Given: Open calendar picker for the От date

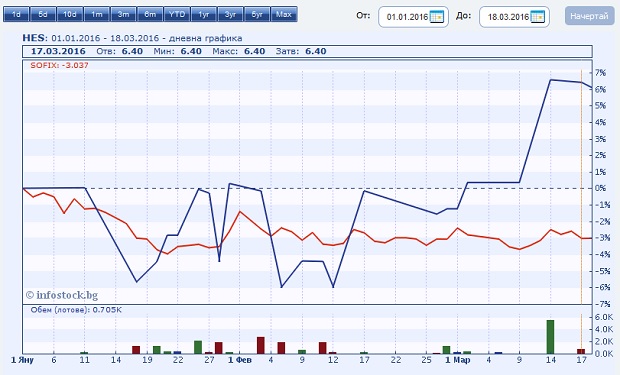Looking at the screenshot, I should 437,17.
